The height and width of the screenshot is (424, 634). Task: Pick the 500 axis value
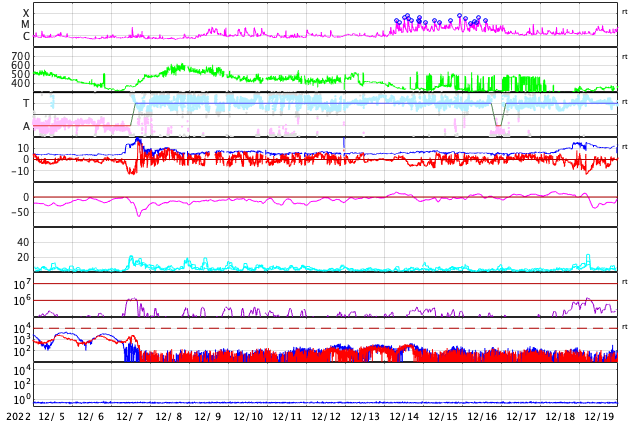click(x=21, y=74)
